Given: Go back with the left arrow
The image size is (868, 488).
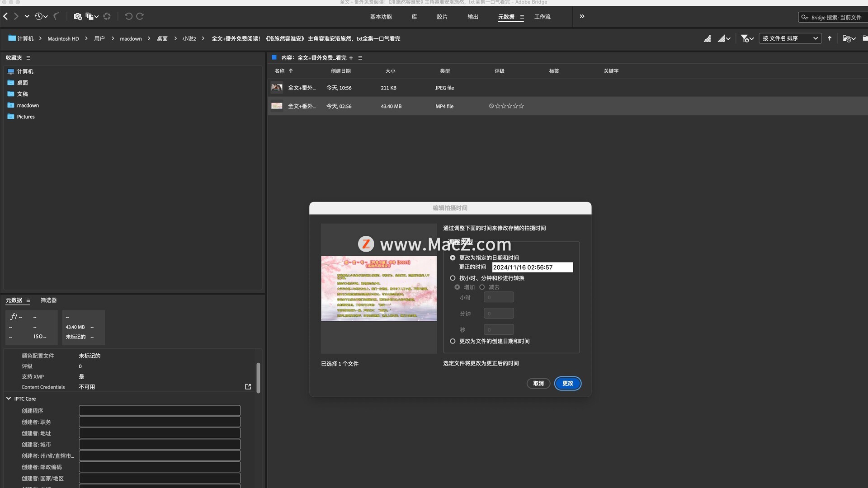Looking at the screenshot, I should tap(5, 16).
